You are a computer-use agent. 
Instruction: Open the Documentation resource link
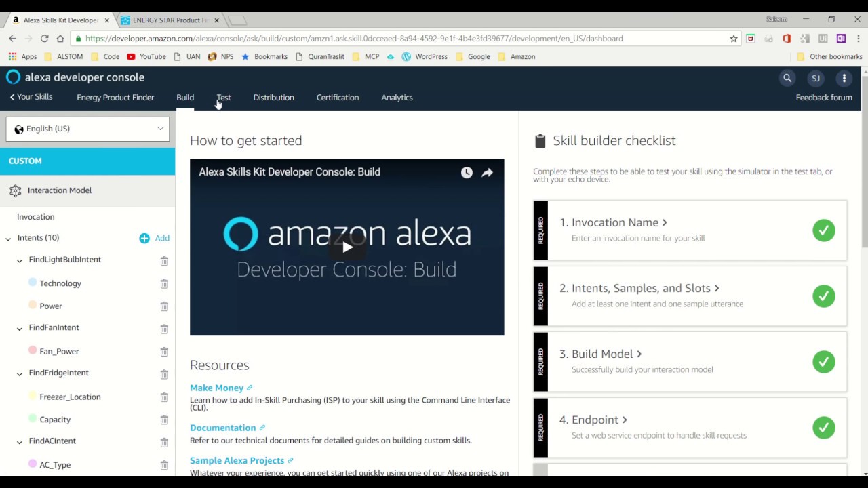click(227, 428)
